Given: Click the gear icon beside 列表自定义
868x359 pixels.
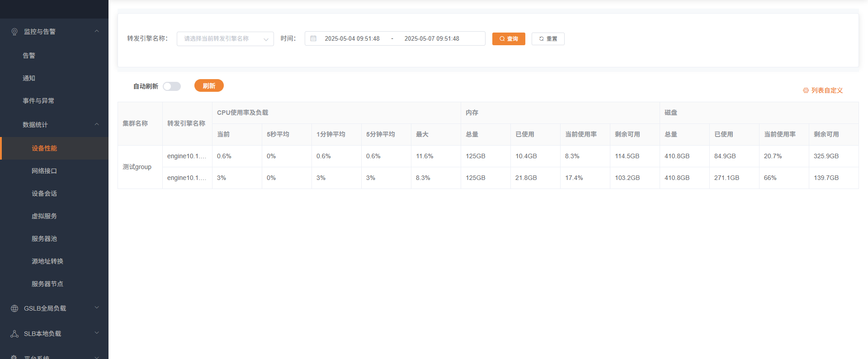Looking at the screenshot, I should [x=806, y=90].
